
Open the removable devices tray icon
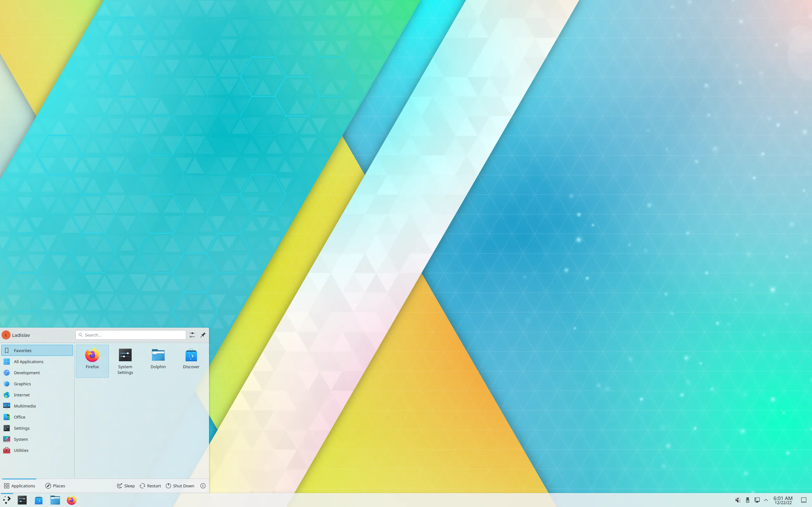click(748, 500)
